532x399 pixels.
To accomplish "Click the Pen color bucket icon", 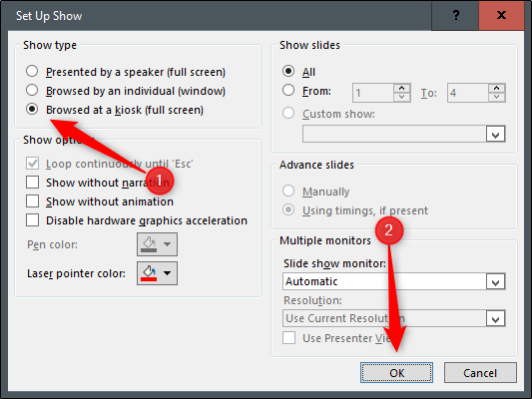I will point(150,244).
